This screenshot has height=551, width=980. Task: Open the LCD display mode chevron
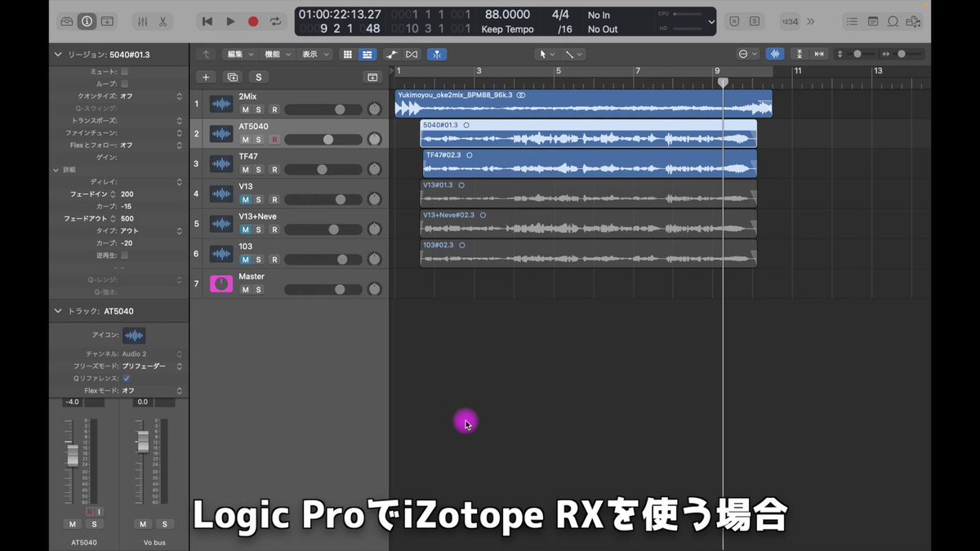(x=711, y=22)
